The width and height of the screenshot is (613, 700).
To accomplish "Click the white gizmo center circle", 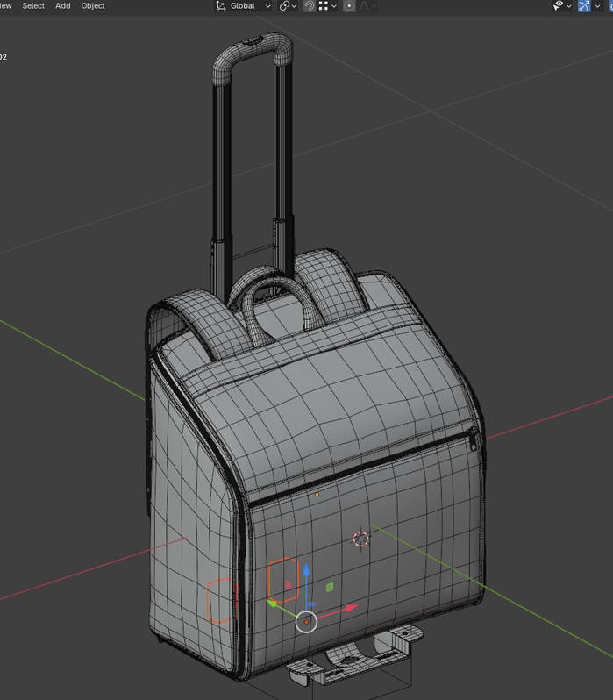I will pyautogui.click(x=306, y=622).
